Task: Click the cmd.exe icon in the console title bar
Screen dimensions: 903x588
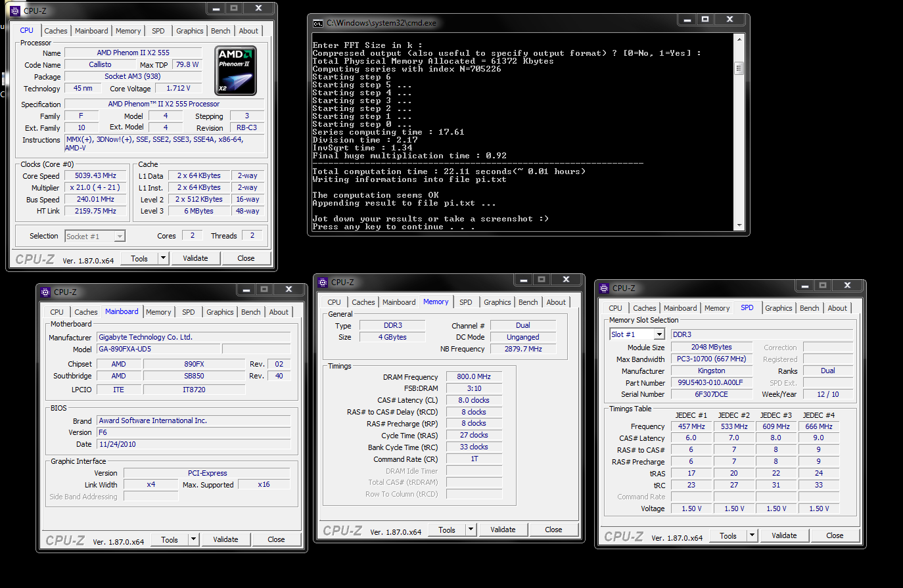Action: point(318,23)
